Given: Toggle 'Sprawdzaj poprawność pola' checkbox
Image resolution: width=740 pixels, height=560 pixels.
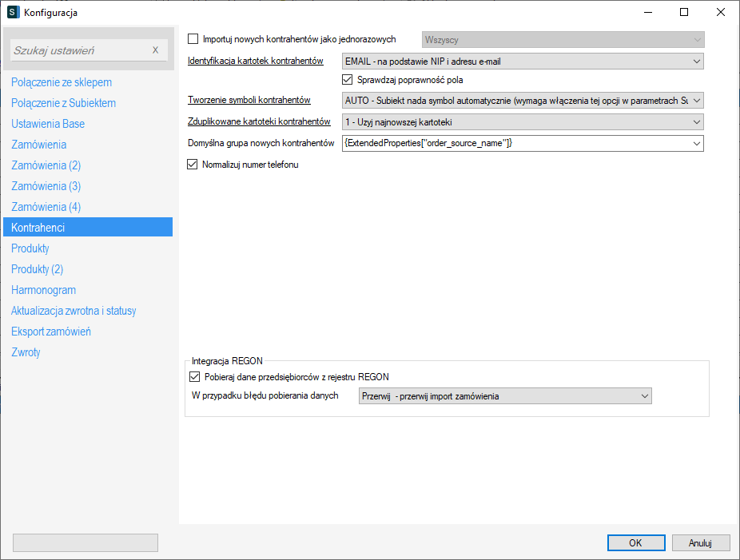Looking at the screenshot, I should tap(348, 80).
